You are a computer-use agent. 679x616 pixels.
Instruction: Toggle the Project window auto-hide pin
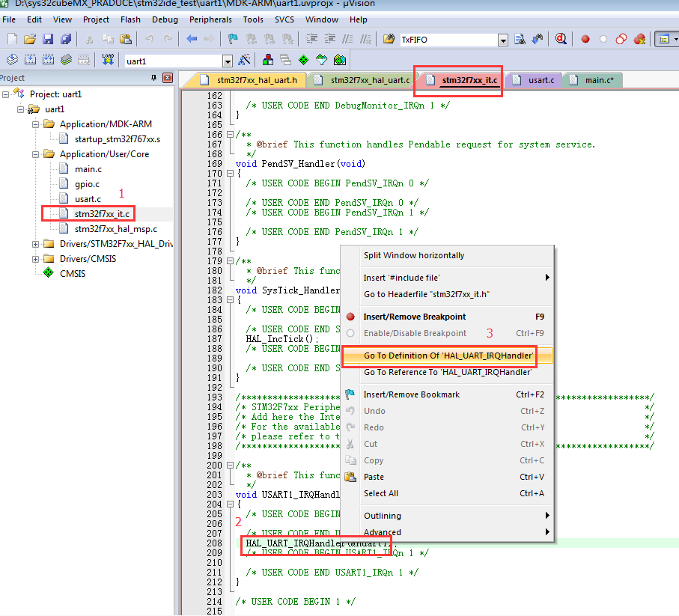click(x=155, y=78)
